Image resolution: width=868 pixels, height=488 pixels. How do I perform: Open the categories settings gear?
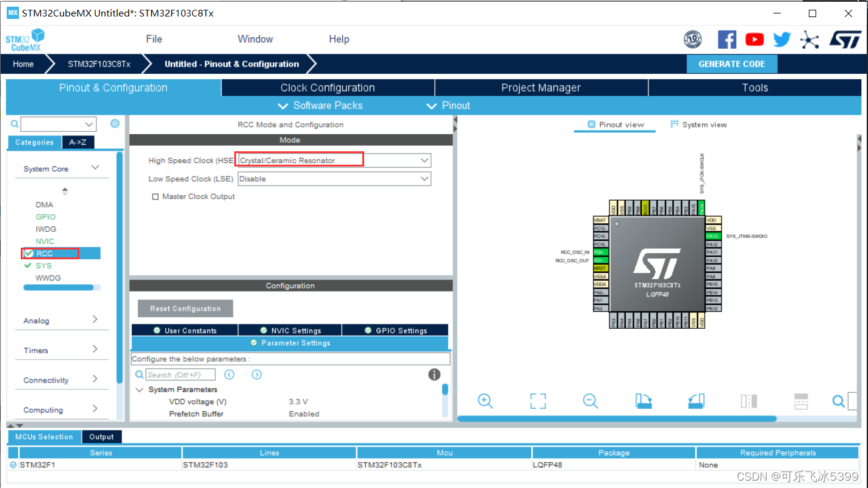pos(115,124)
